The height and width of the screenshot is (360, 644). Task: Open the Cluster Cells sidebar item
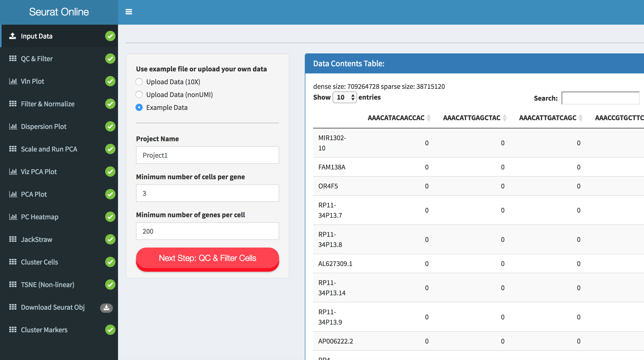click(x=40, y=262)
